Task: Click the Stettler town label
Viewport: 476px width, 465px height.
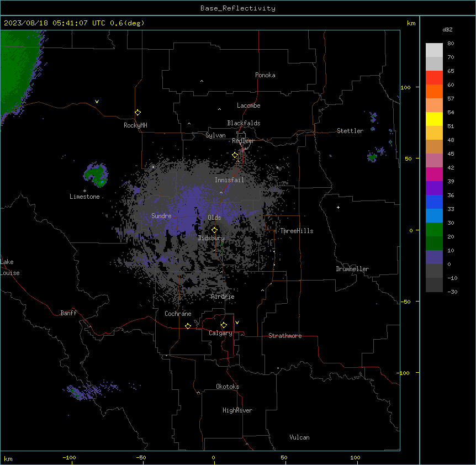Action: pos(350,131)
